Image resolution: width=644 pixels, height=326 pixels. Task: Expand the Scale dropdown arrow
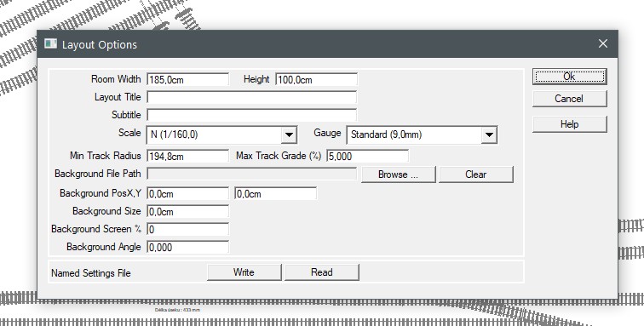(x=289, y=135)
